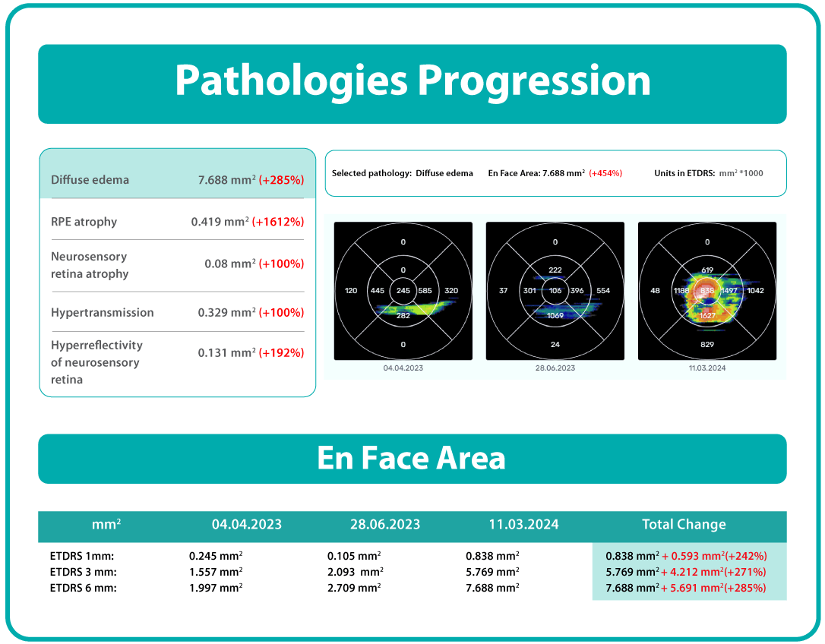Click the En Face Area 7.688 mm² summary
Viewport: 825px width, 644px height.
click(536, 173)
